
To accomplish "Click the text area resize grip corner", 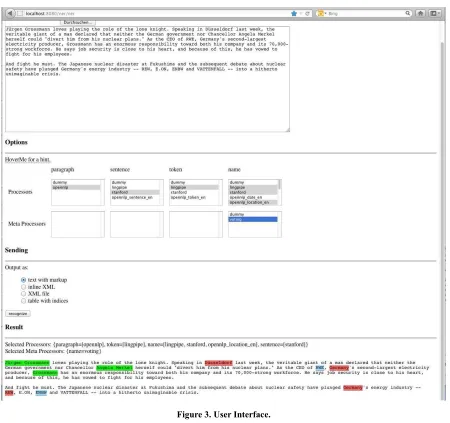I will (x=287, y=130).
